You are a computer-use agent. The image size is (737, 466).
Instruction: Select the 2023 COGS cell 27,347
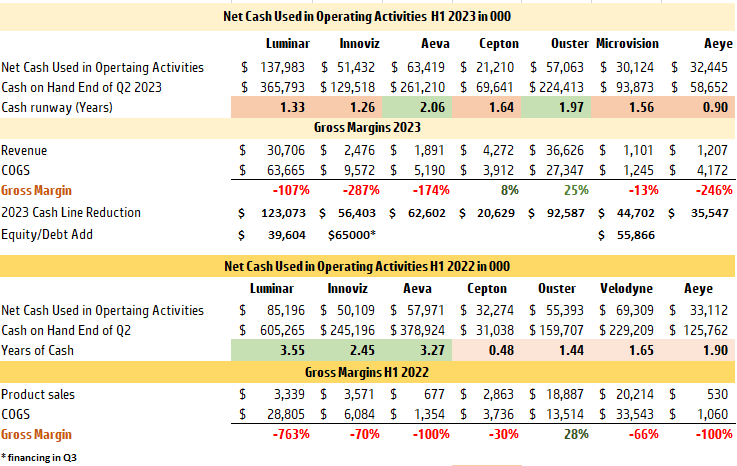(565, 170)
